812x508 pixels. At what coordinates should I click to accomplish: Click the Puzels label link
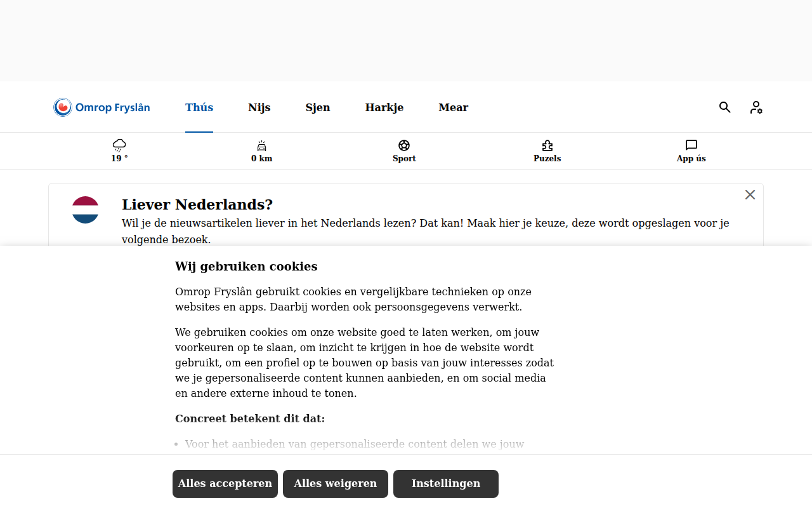click(x=547, y=158)
